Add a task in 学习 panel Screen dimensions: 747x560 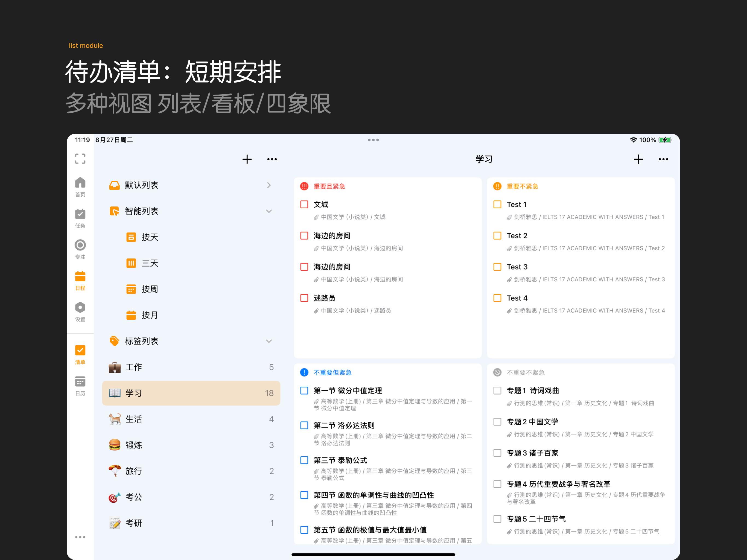(638, 159)
